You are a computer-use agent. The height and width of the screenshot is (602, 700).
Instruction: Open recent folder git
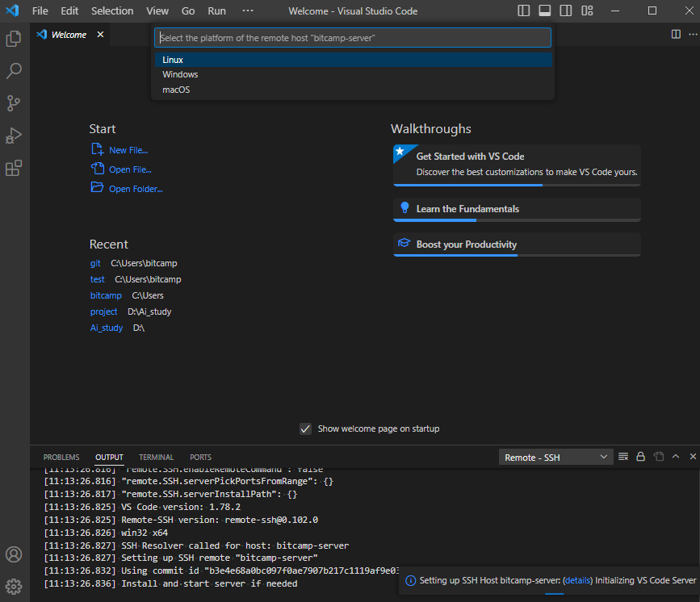(95, 263)
